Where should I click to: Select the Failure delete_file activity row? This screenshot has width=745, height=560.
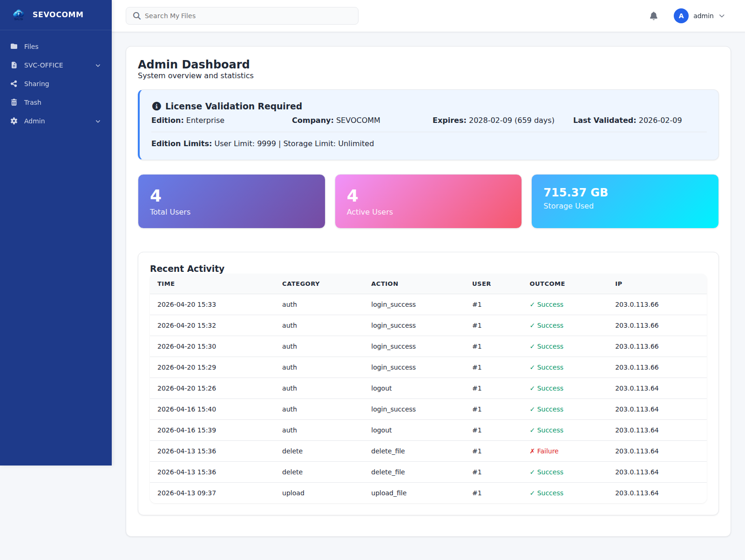(427, 451)
